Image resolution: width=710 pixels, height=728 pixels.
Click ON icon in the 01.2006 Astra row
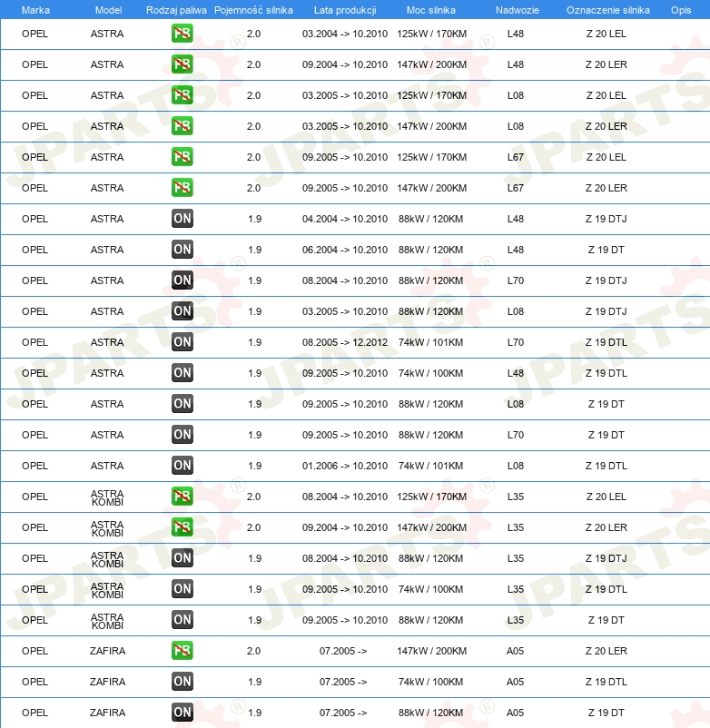click(182, 466)
